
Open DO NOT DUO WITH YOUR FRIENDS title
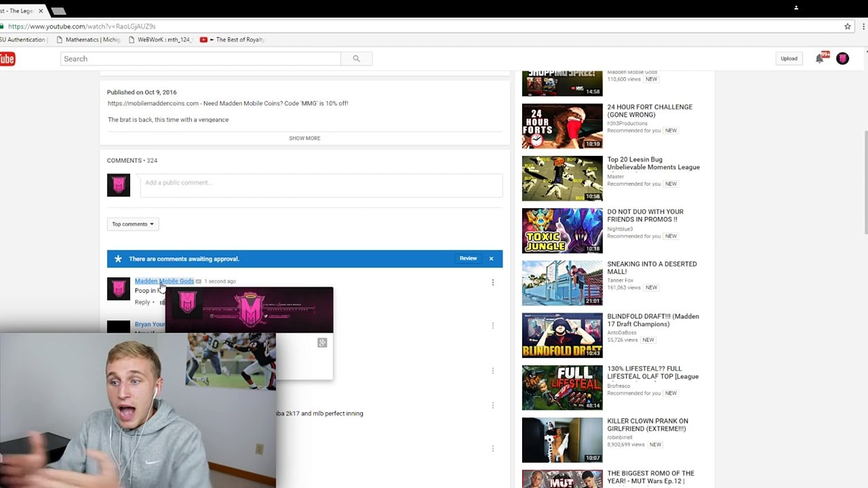click(645, 216)
